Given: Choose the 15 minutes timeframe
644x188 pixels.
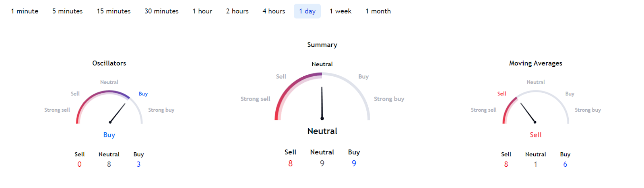Looking at the screenshot, I should (x=114, y=11).
